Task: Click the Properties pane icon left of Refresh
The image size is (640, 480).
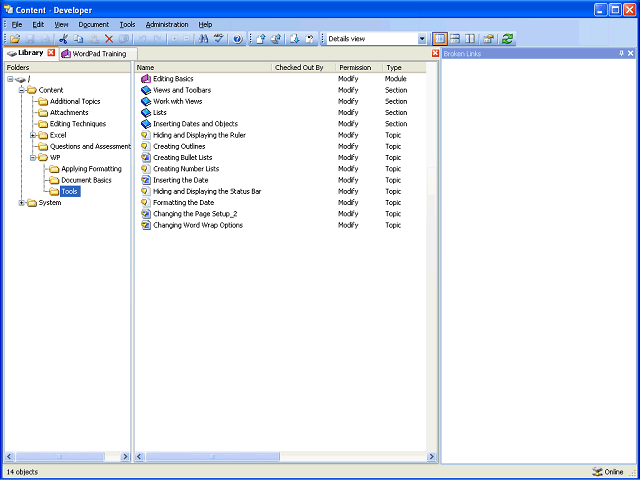Action: point(489,39)
